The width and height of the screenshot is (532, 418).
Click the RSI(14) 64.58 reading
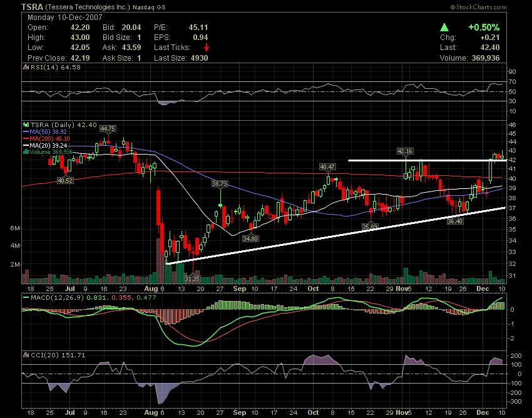click(56, 67)
